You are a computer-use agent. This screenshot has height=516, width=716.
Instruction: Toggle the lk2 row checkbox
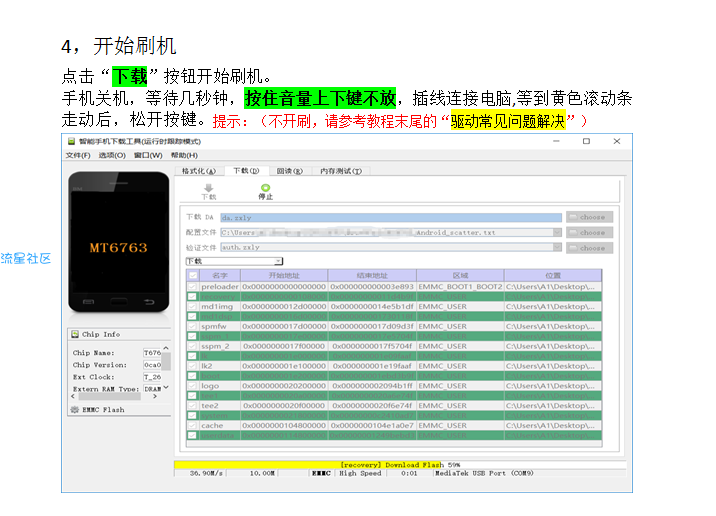point(193,366)
